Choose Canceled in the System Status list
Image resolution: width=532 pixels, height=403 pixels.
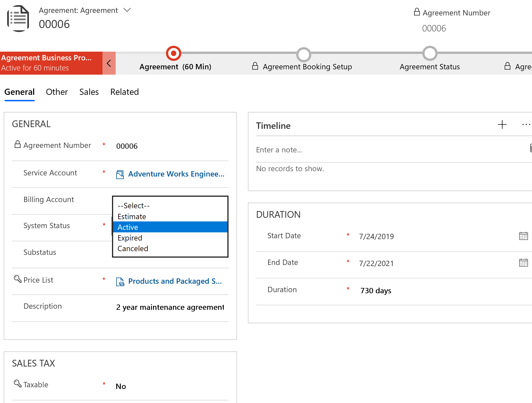(x=170, y=249)
